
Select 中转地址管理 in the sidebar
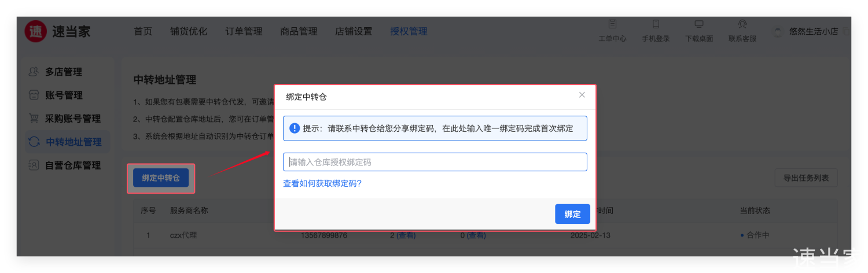click(73, 142)
